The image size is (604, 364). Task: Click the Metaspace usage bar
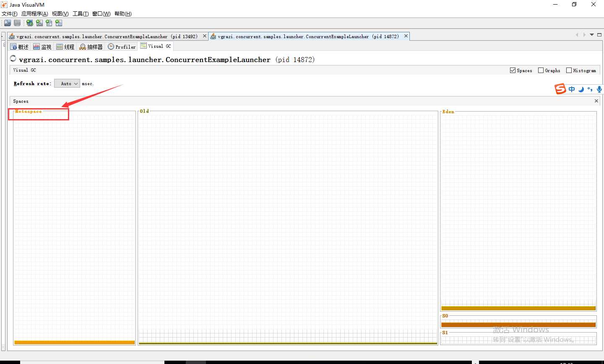coord(74,343)
